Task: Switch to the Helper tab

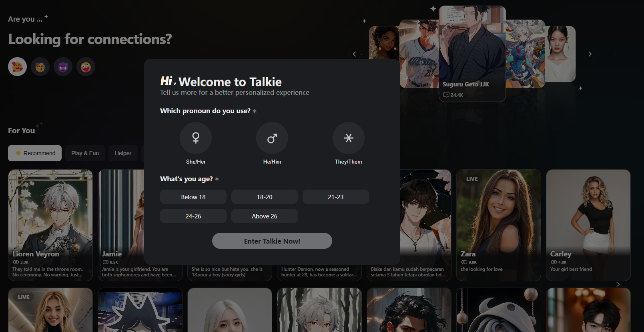Action: pyautogui.click(x=123, y=153)
